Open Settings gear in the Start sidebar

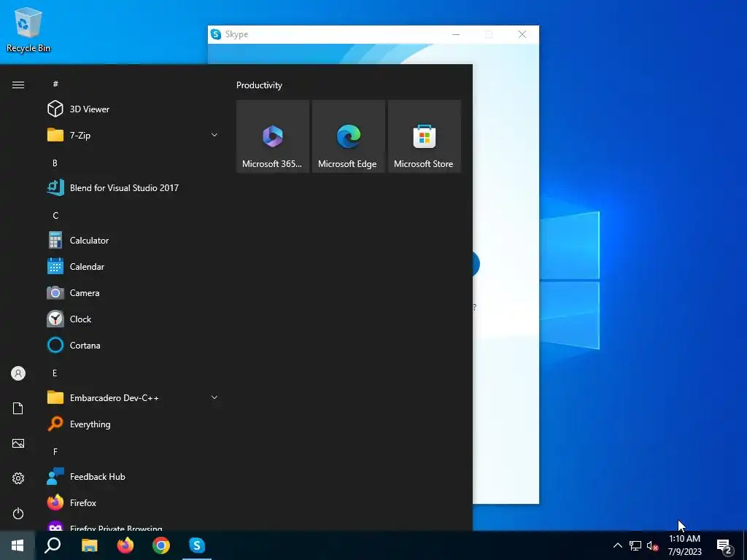coord(18,478)
